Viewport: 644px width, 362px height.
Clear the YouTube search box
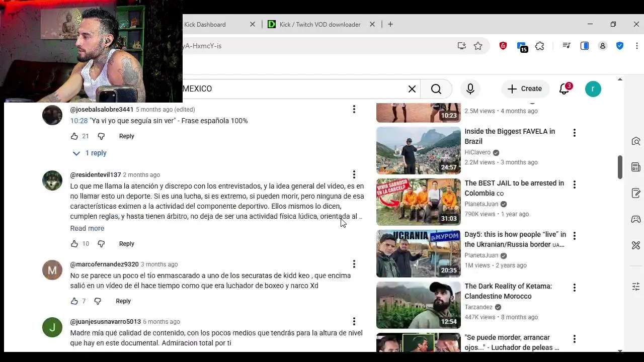pos(412,89)
